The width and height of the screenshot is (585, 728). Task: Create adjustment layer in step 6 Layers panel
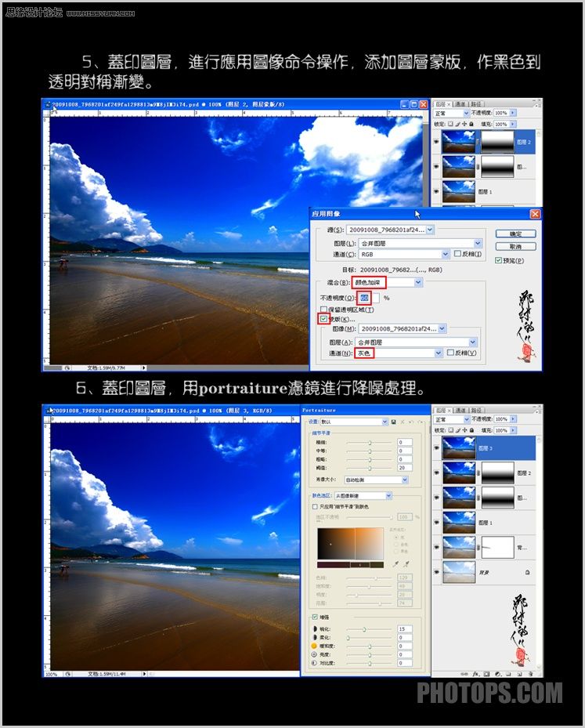[x=498, y=673]
